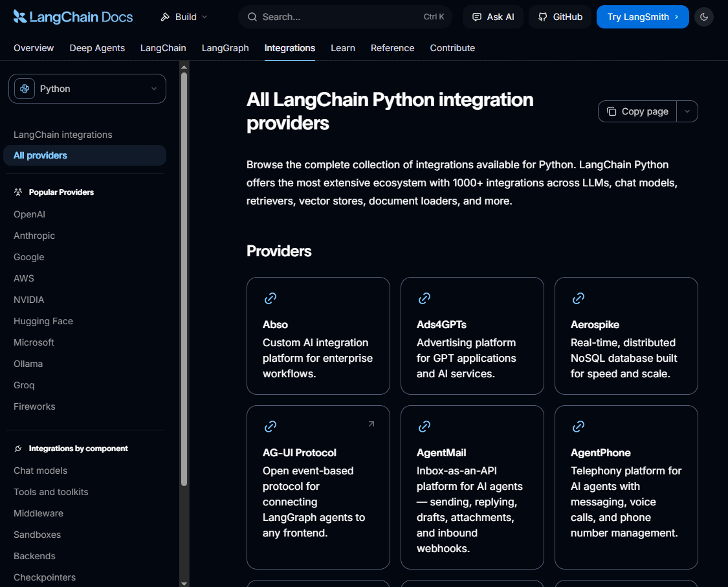
Task: Open the Groq provider link
Action: pyautogui.click(x=24, y=386)
